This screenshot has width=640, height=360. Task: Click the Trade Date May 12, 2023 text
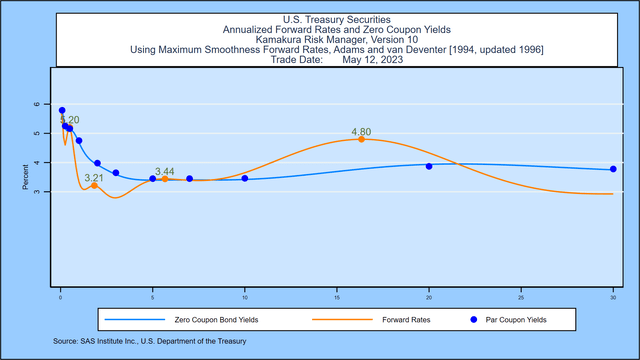(x=337, y=60)
